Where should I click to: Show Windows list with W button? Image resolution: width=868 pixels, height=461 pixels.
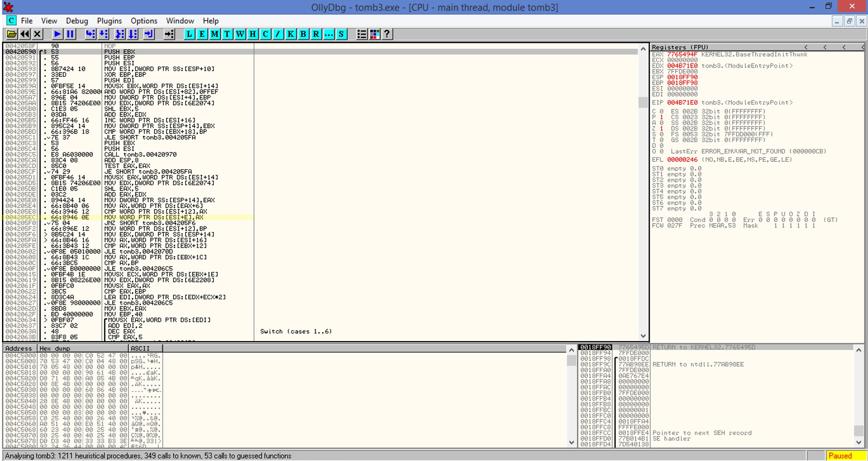pos(240,34)
